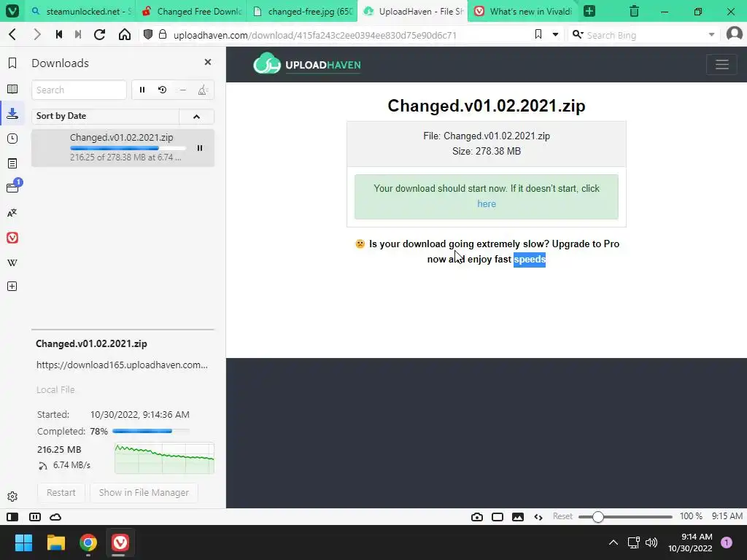Toggle the side panel visibility
Screen dimensions: 747x560
(x=12, y=517)
